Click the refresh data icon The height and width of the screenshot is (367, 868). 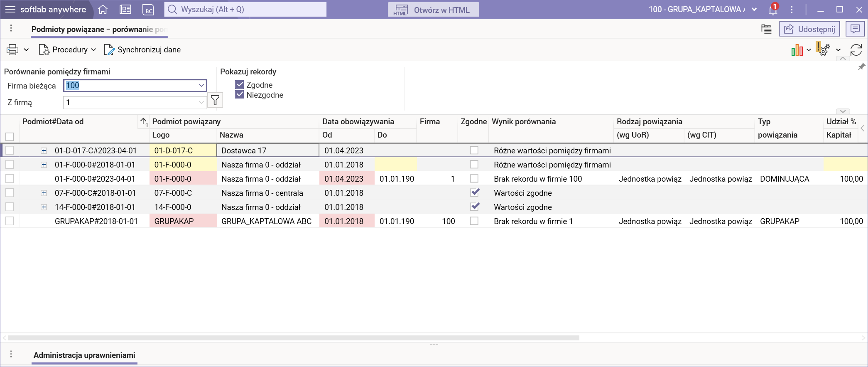pos(856,50)
